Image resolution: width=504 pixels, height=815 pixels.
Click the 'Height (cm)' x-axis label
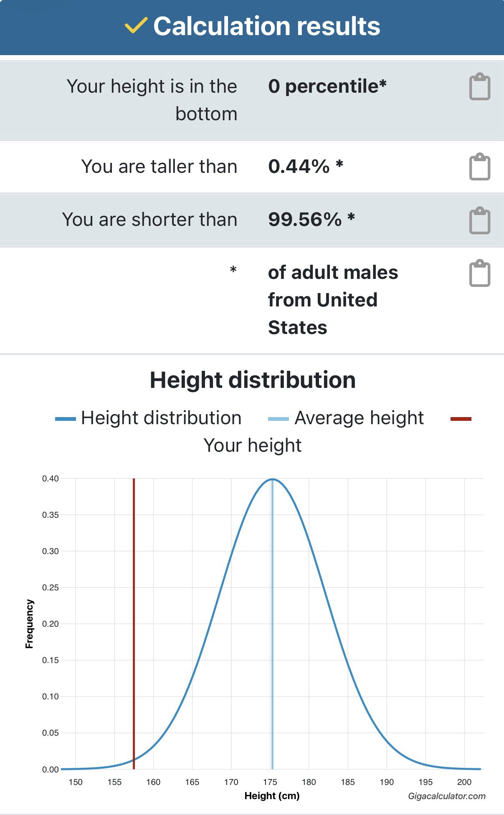(x=272, y=796)
